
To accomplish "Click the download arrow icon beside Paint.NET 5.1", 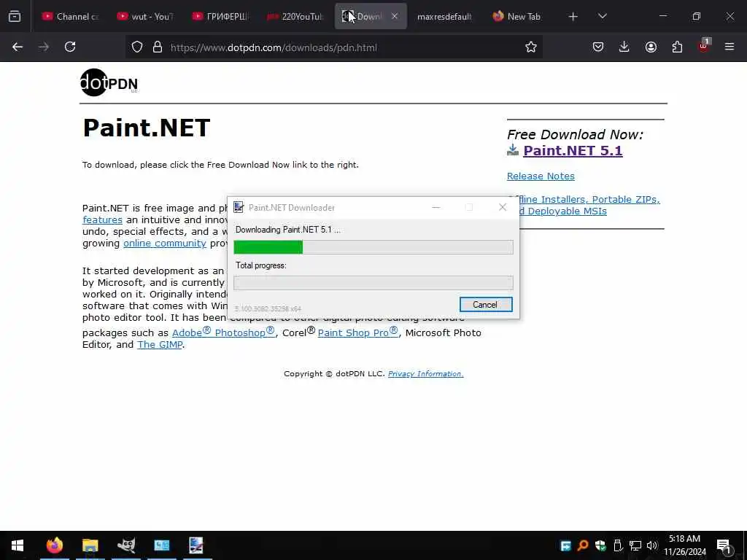I will click(513, 150).
